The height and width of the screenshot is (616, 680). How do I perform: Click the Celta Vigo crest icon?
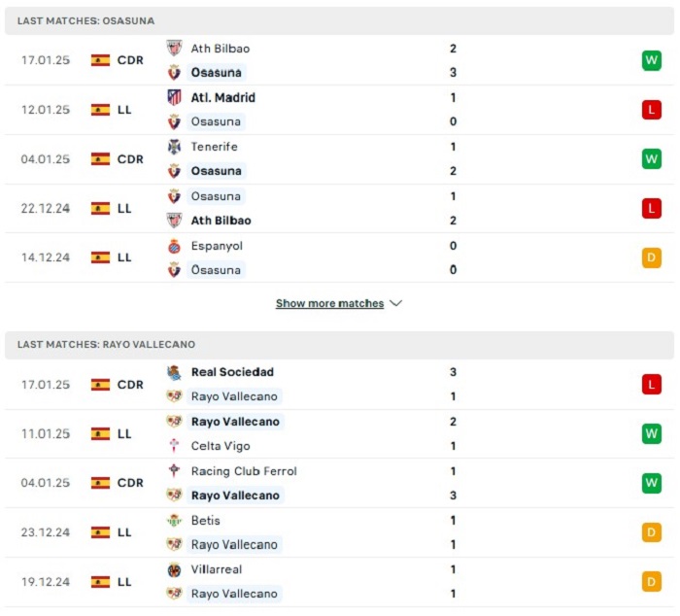point(174,446)
